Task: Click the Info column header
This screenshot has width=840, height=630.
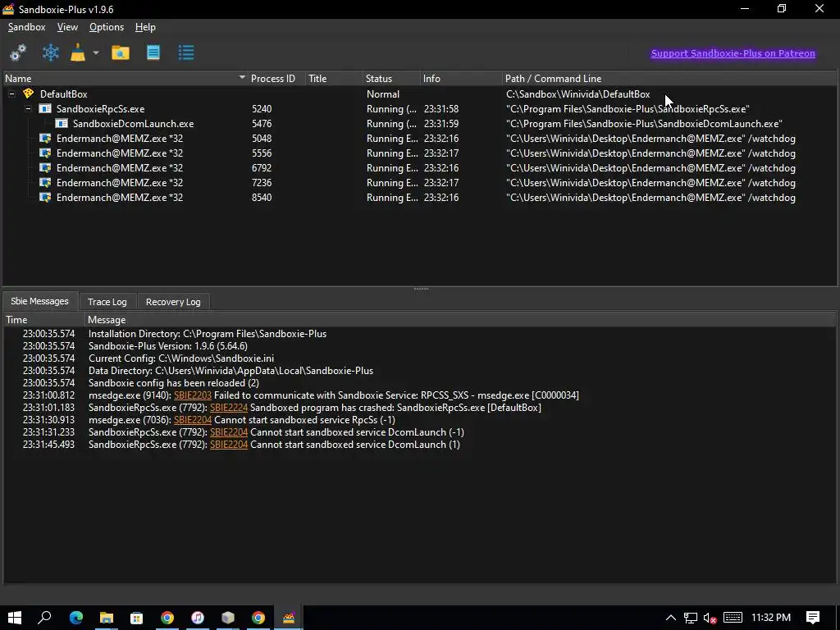Action: pos(461,79)
